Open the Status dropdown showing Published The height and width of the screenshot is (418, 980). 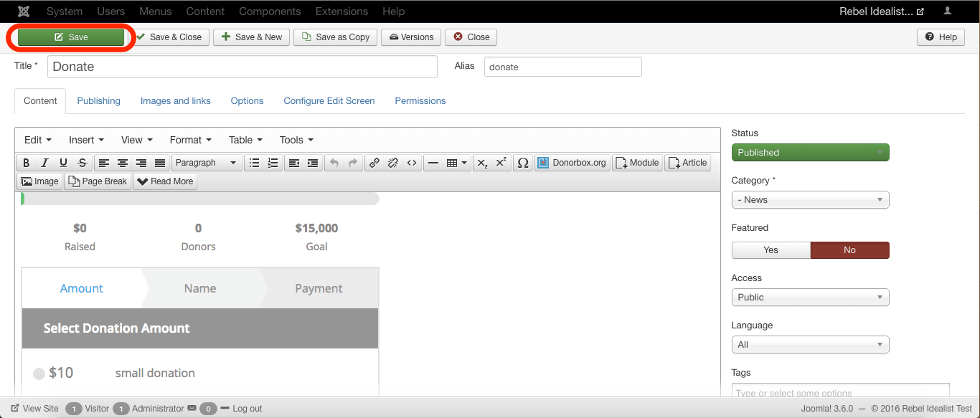point(810,152)
